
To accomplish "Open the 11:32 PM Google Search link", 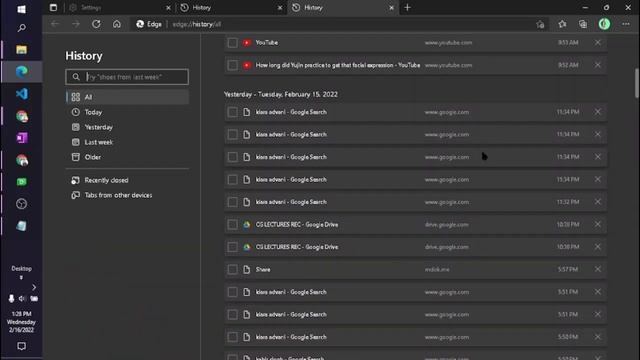I will (x=291, y=202).
